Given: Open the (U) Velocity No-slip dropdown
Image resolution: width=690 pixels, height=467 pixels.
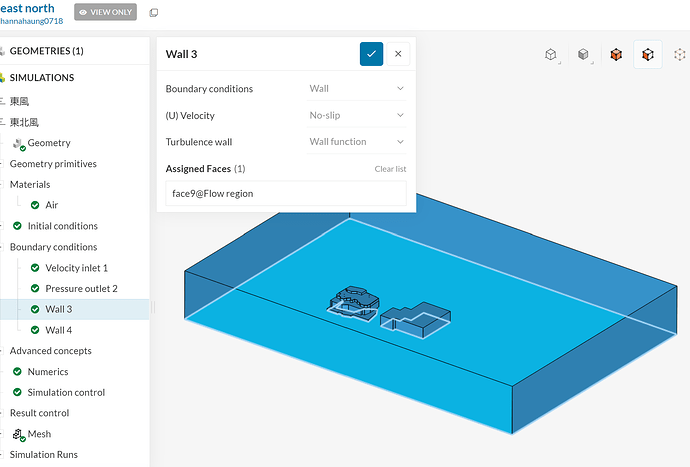Looking at the screenshot, I should click(x=357, y=115).
